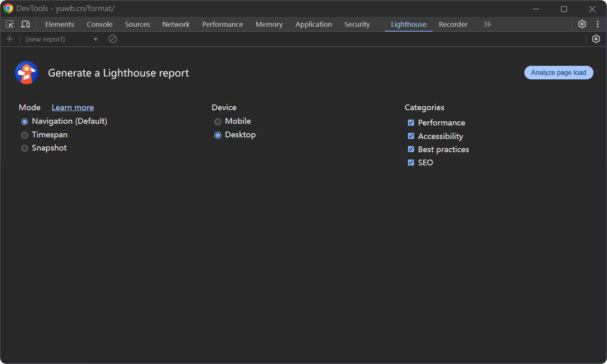This screenshot has height=364, width=607.
Task: Click the plus icon to add a new report
Action: click(x=10, y=39)
